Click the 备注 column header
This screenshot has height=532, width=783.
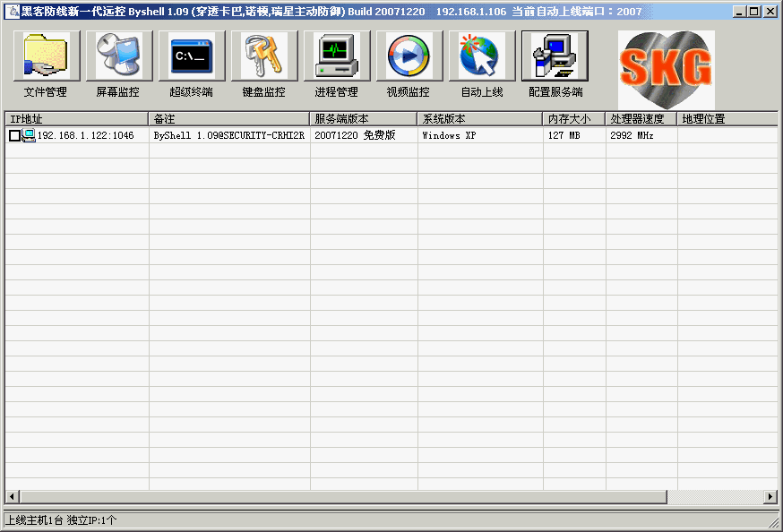228,117
